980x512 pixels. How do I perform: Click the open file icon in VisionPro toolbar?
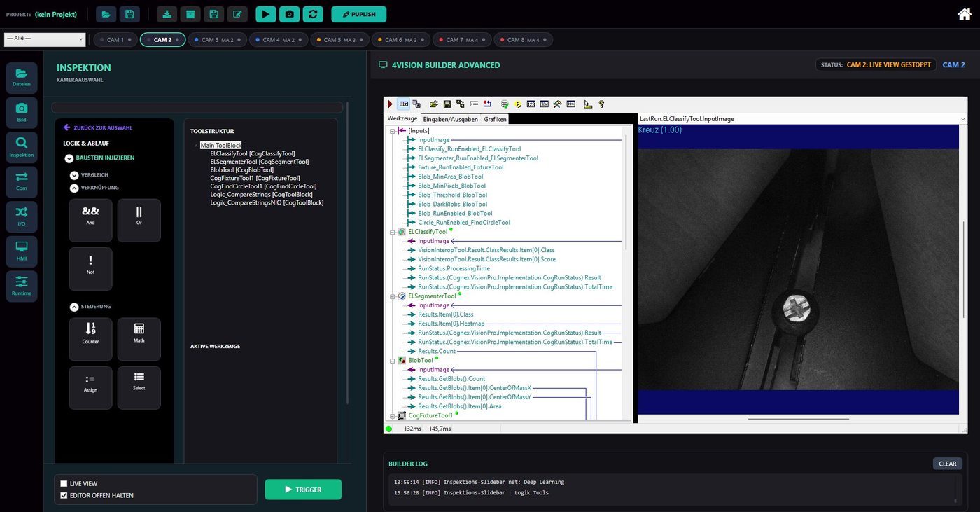tap(434, 104)
